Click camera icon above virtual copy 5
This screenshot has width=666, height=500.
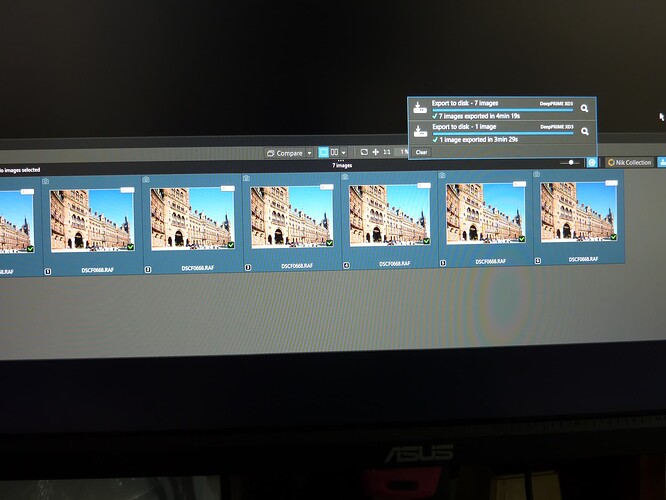point(442,175)
